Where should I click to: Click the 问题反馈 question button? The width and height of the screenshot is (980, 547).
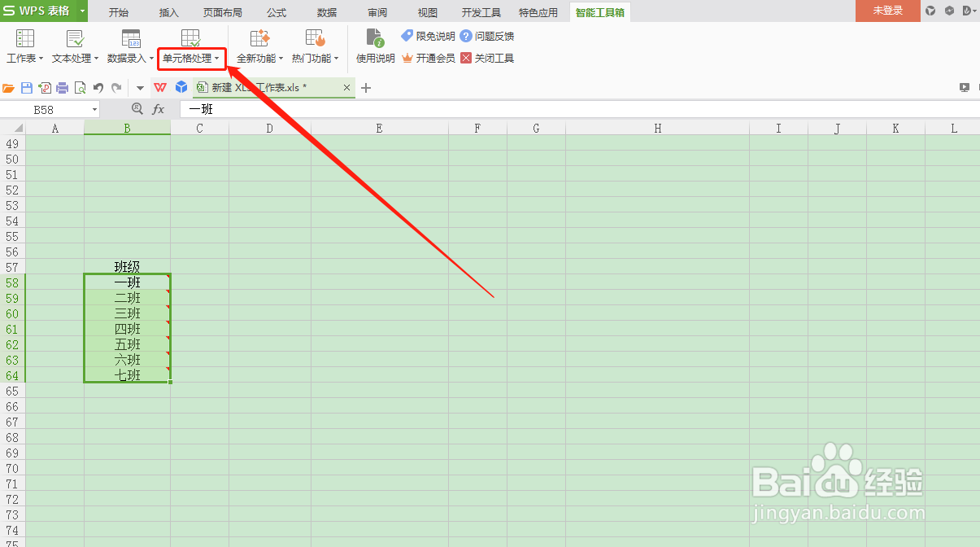(487, 36)
